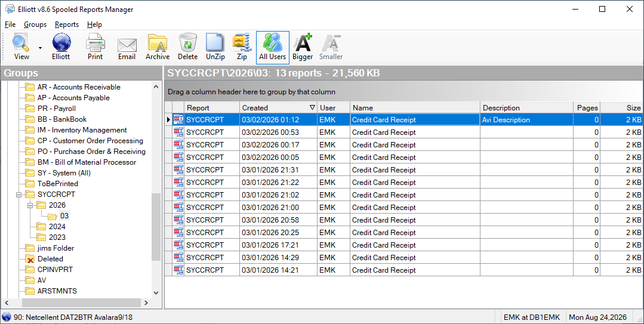
Task: Click the Groups vertical scrollbar down arrow
Action: 156,293
